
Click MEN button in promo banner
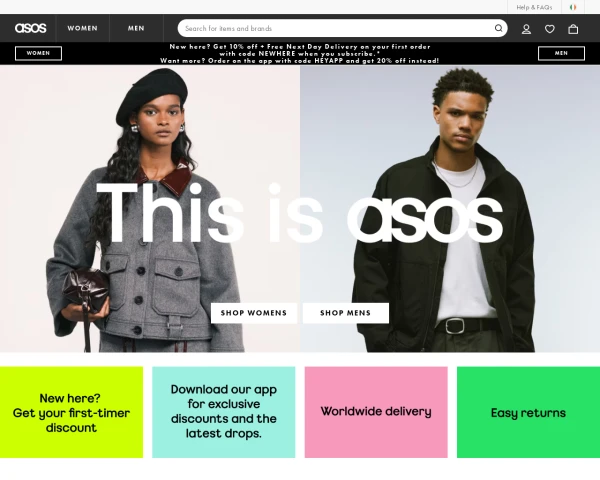point(561,53)
